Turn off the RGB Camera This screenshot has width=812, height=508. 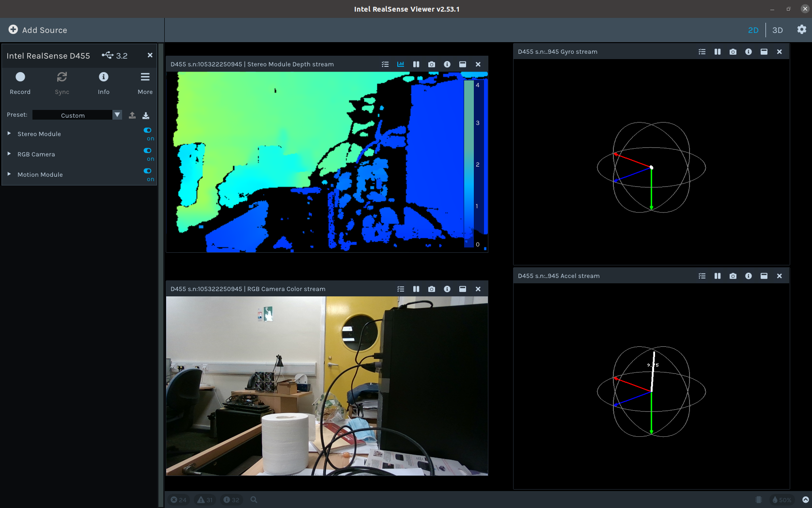pos(147,151)
